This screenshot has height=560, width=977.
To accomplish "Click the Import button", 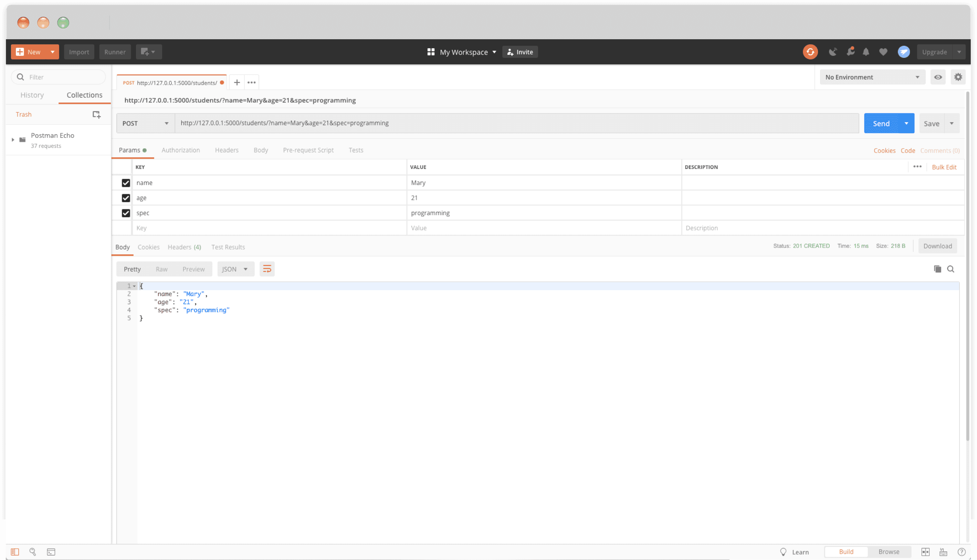I will coord(79,51).
